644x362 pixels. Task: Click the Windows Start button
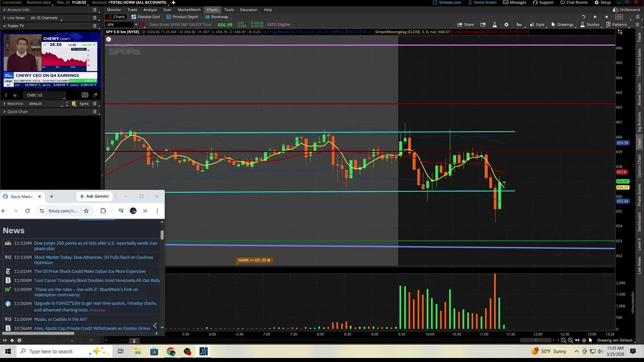[x=8, y=351]
